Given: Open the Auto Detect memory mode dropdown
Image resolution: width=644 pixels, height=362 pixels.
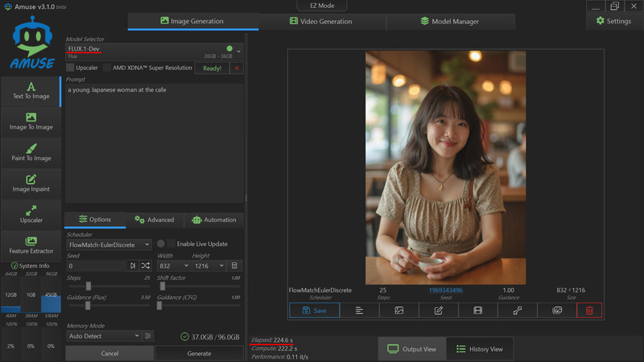Looking at the screenshot, I should pos(103,336).
